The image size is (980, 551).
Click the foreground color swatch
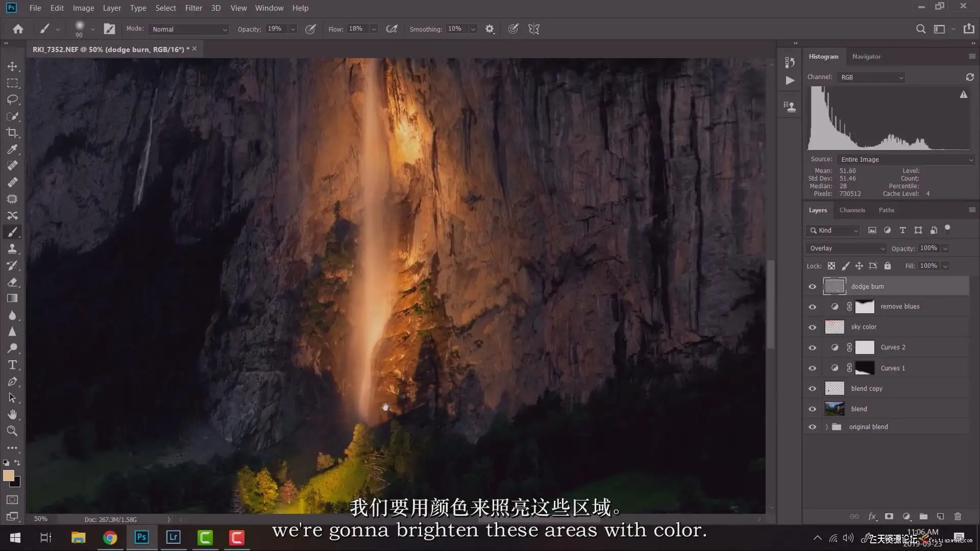8,475
